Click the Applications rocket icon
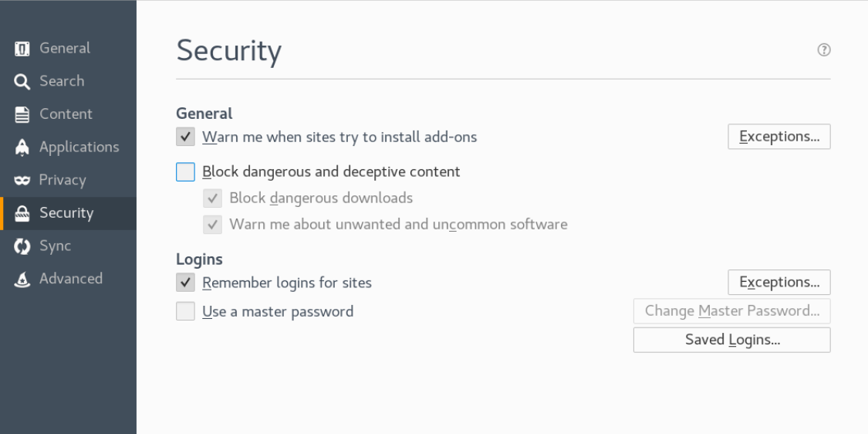The image size is (868, 434). point(22,147)
